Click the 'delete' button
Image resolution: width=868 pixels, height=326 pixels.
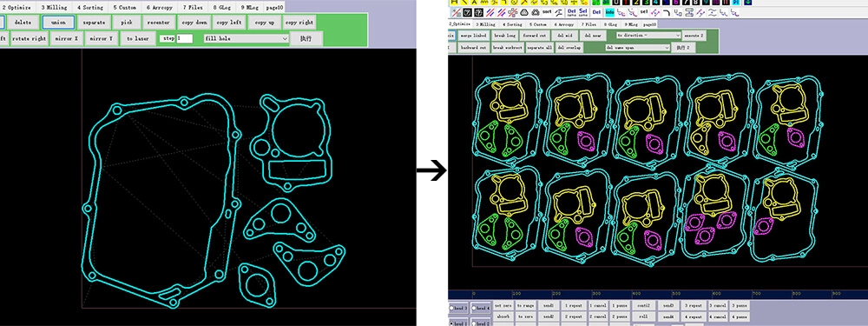coord(23,23)
